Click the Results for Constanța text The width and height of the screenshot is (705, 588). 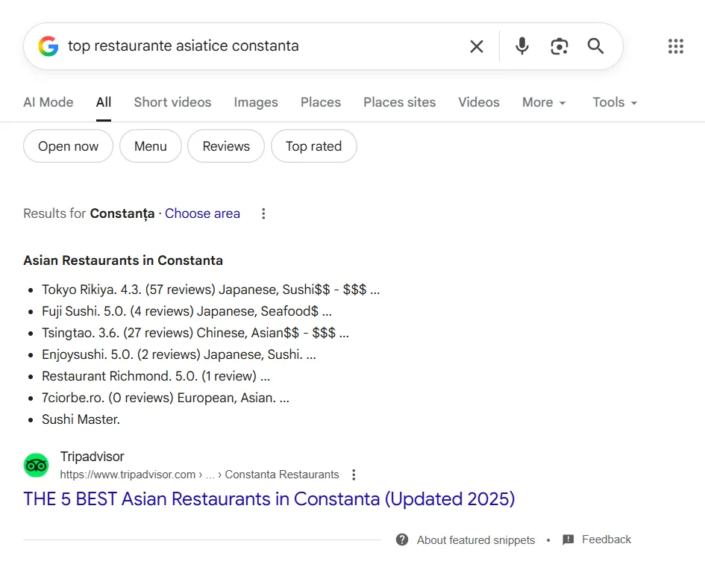click(x=89, y=213)
